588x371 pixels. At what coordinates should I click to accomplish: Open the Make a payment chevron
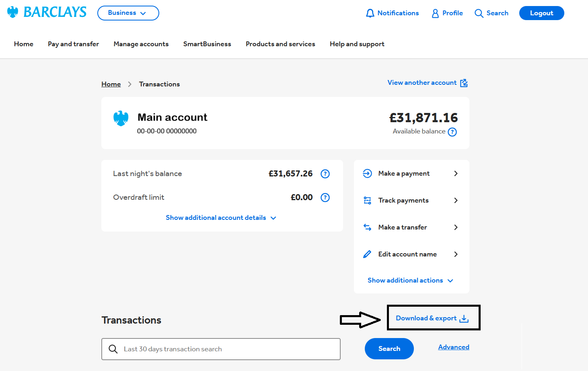point(456,173)
